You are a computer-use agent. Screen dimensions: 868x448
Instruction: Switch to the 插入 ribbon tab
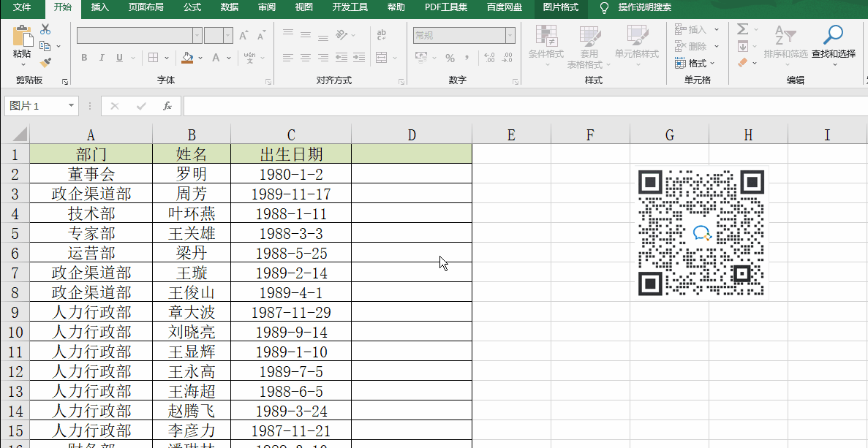click(100, 7)
